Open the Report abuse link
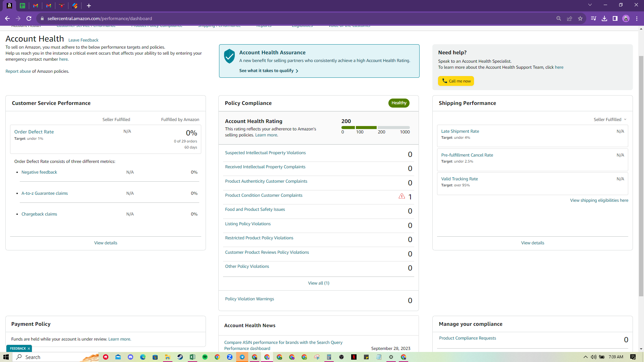This screenshot has width=644, height=362. 18,71
